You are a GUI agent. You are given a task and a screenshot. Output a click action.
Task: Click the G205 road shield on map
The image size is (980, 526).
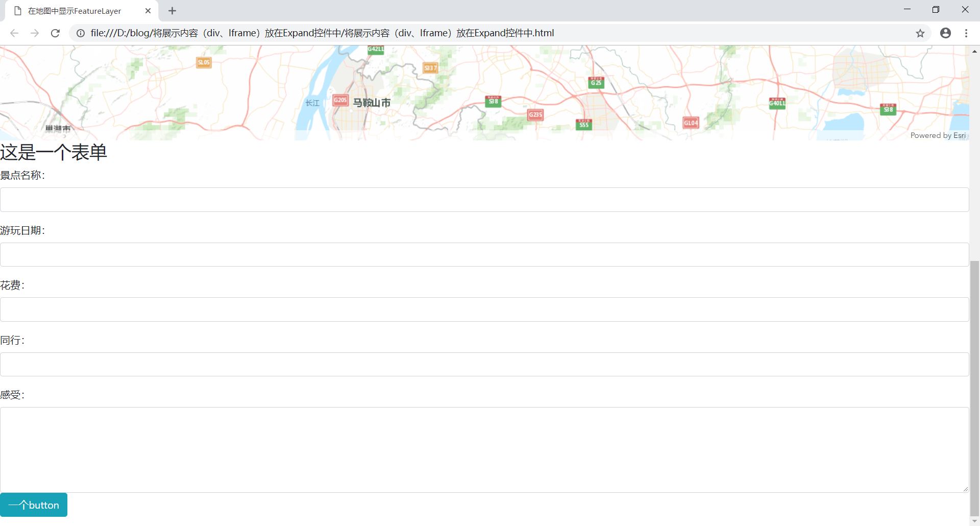coord(340,100)
